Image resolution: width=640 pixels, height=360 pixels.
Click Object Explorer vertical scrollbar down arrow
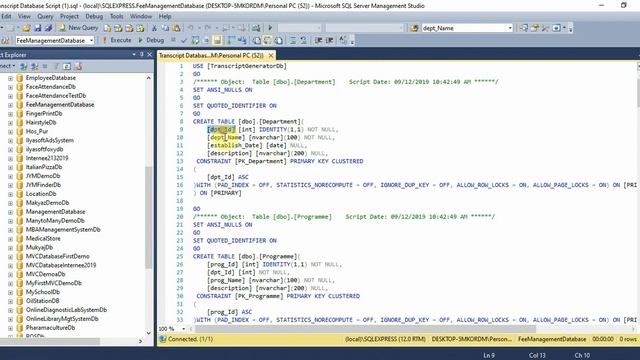tap(149, 333)
